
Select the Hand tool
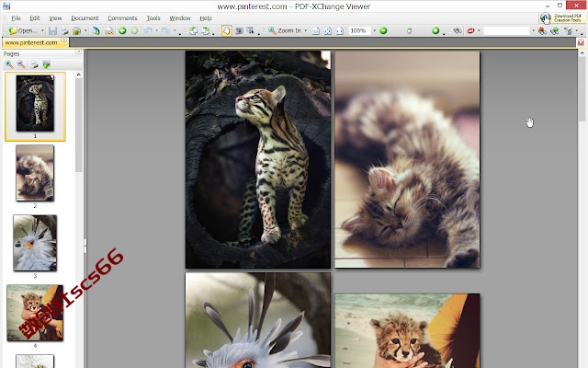coord(227,30)
